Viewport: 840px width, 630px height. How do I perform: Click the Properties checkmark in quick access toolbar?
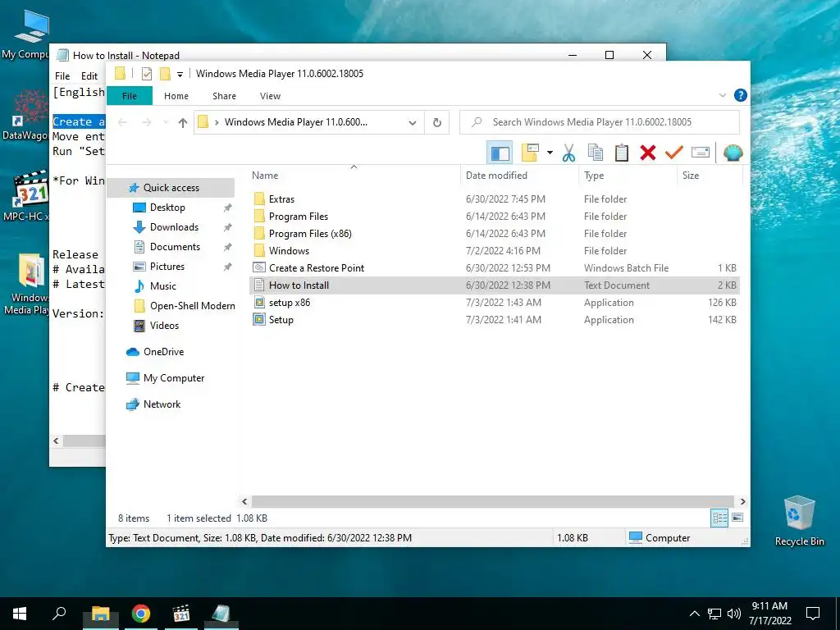[x=146, y=73]
